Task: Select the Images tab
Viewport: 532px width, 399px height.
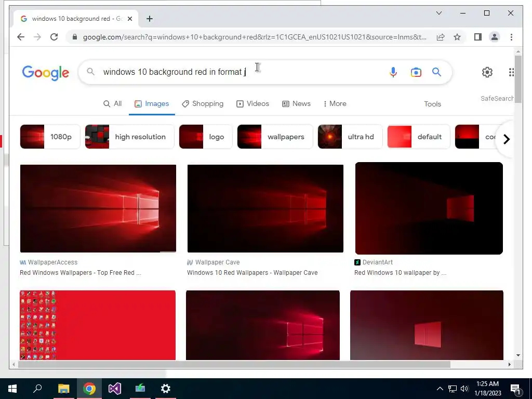Action: click(152, 104)
